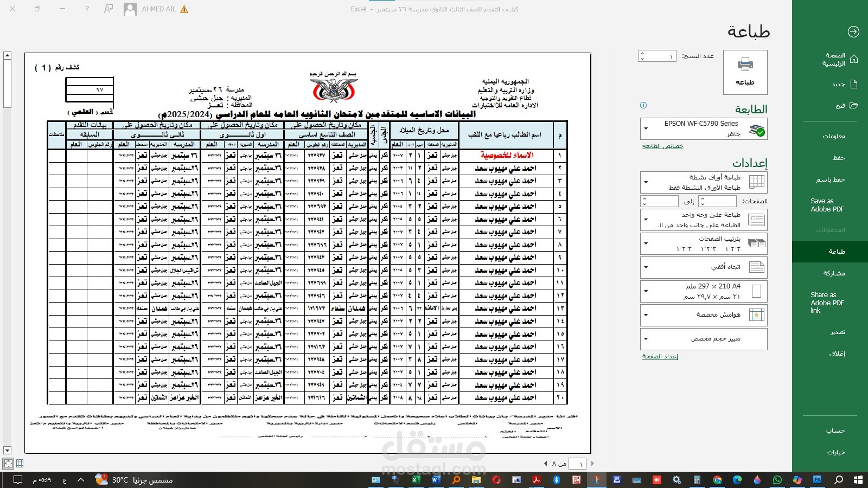Screen dimensions: 868x488
Task: Open Account (حساب) in backstage menu
Action: [x=830, y=431]
